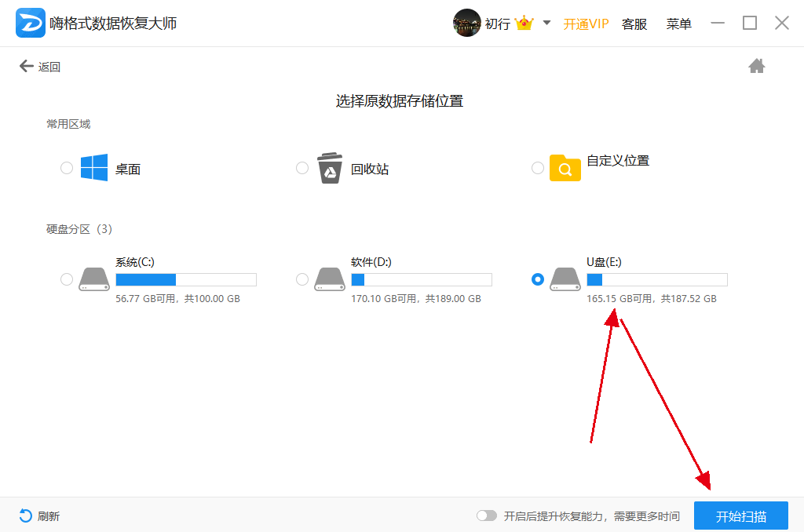Click the 系统(C:) drive icon

(x=94, y=279)
